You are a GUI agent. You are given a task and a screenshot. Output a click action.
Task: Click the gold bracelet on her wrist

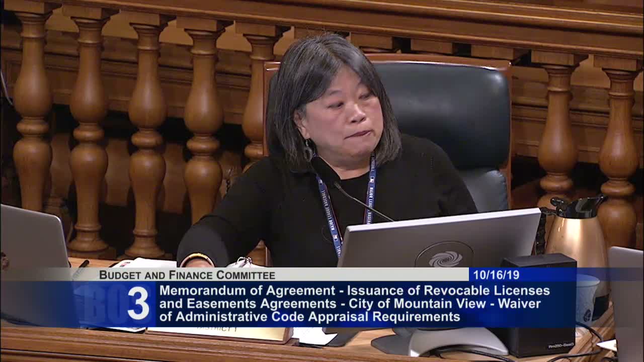pos(196,258)
